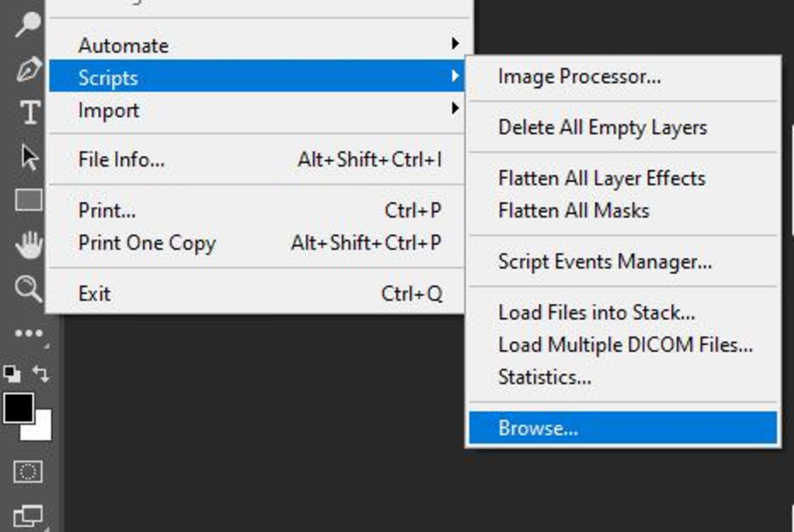The height and width of the screenshot is (532, 794).
Task: Change screen mode from toolbar
Action: 28,516
